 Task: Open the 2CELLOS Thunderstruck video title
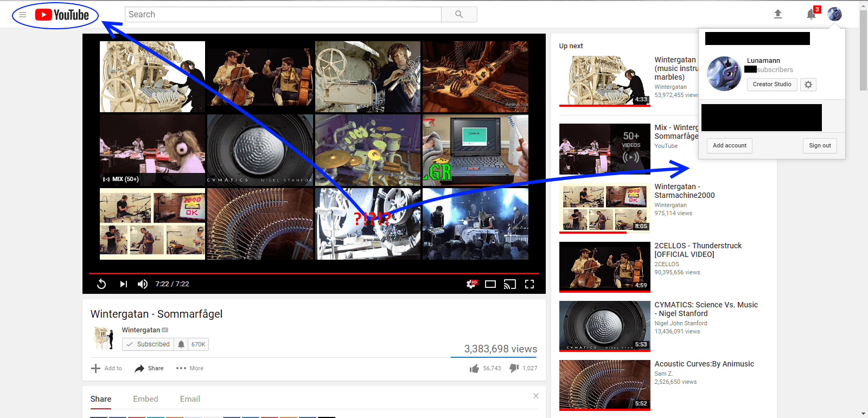point(698,250)
